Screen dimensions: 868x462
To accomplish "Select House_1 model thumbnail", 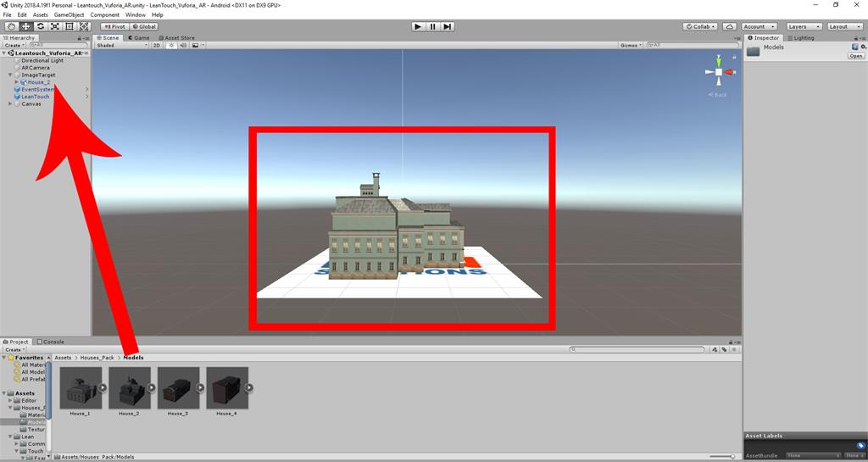I will [81, 388].
